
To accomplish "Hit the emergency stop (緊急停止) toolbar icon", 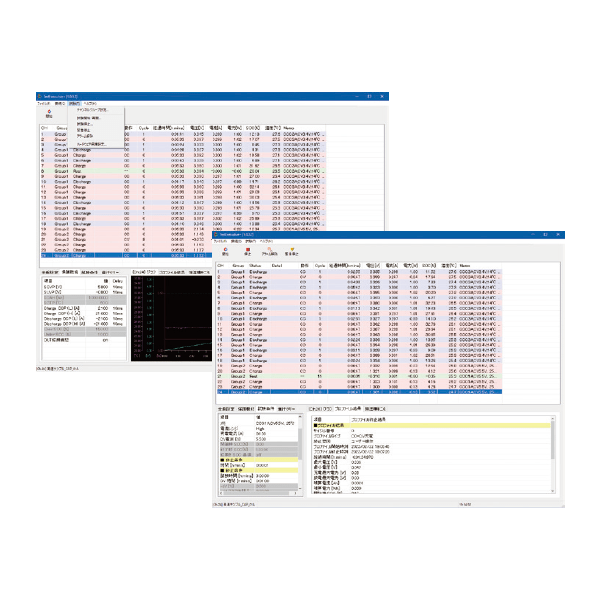I will coord(292,253).
